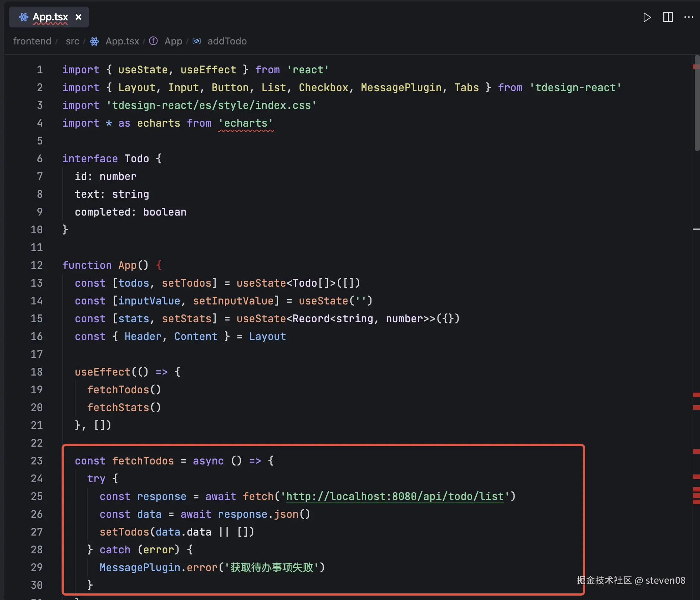Click 'interface' keyword on line 6
Viewport: 700px width, 600px height.
point(90,159)
